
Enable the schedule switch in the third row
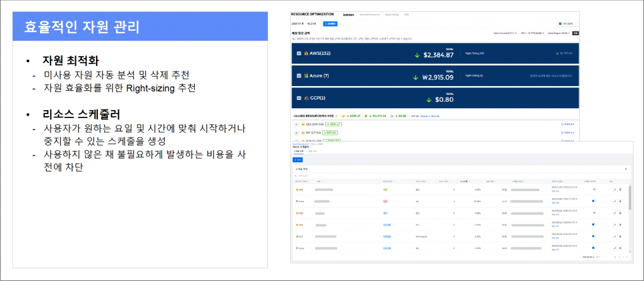click(x=594, y=213)
